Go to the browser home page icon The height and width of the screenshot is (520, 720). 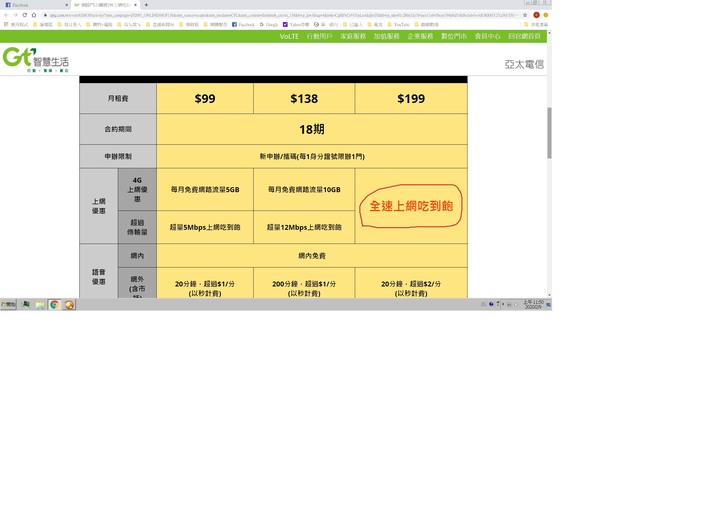click(34, 15)
